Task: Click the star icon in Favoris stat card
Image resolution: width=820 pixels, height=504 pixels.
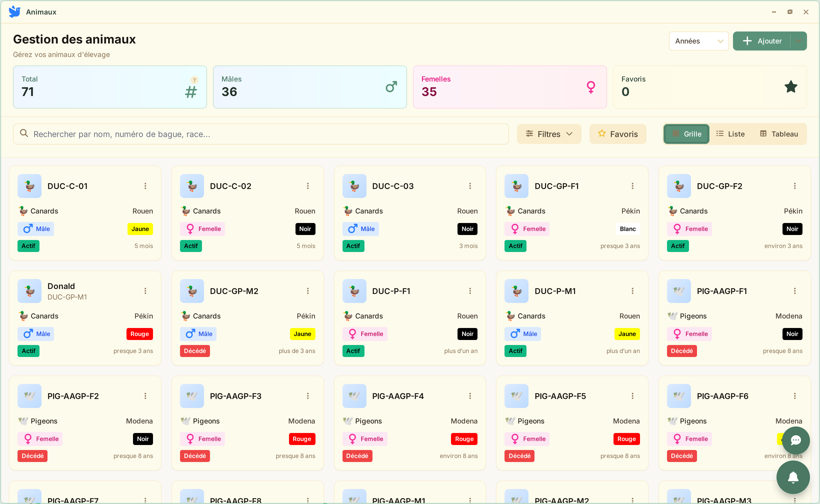Action: tap(791, 87)
